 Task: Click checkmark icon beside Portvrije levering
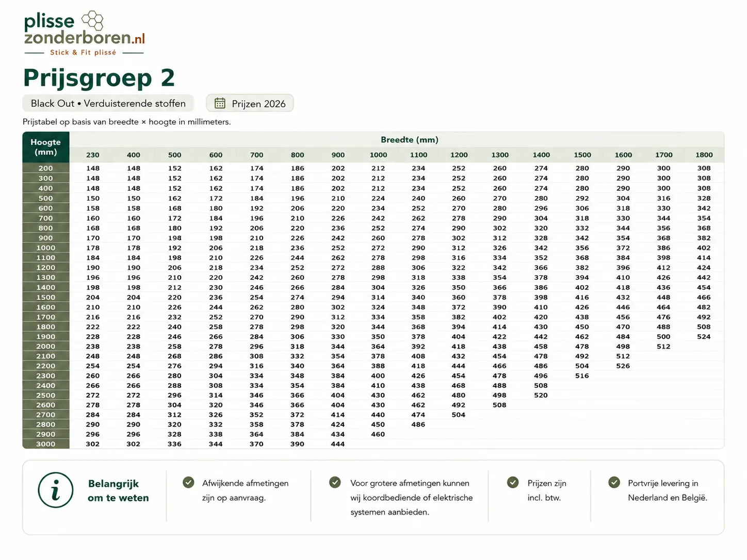pos(614,482)
